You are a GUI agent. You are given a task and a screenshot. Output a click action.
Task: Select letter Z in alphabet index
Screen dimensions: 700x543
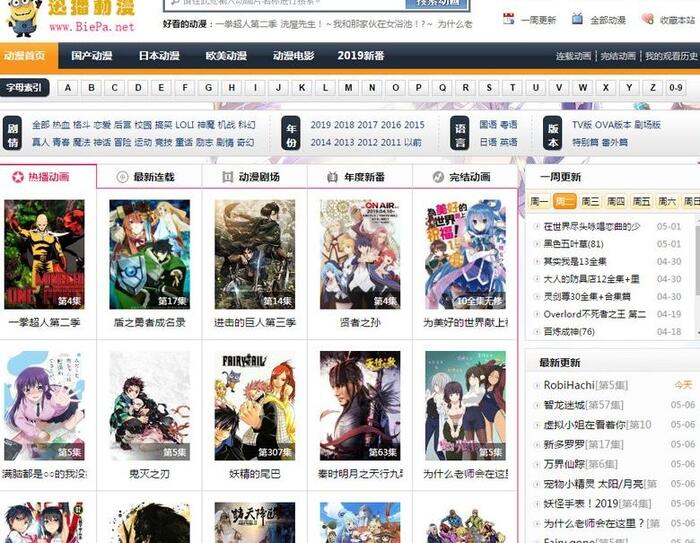click(x=653, y=88)
